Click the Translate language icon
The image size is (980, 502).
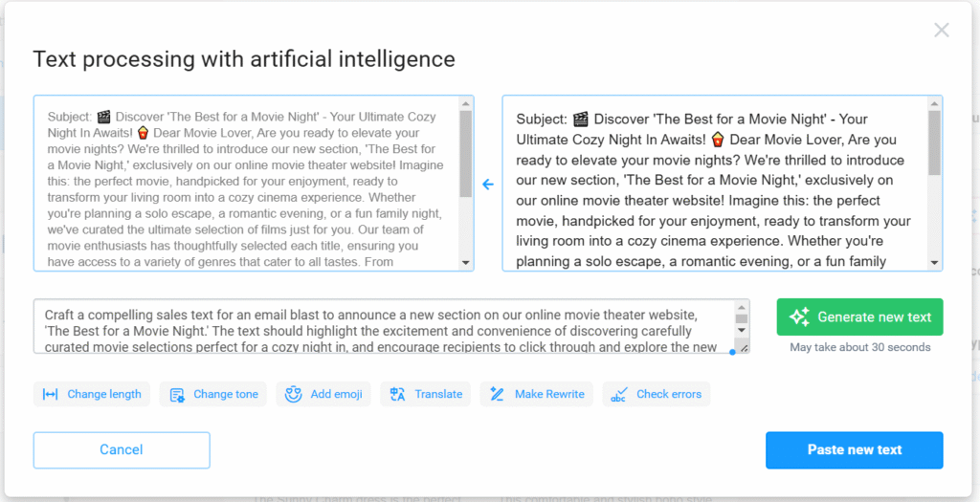point(397,394)
